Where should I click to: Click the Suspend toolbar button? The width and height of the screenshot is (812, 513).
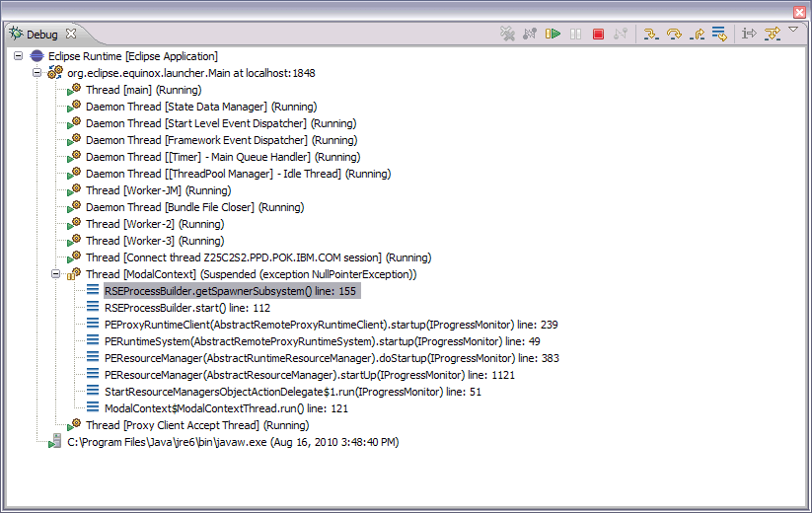[575, 35]
